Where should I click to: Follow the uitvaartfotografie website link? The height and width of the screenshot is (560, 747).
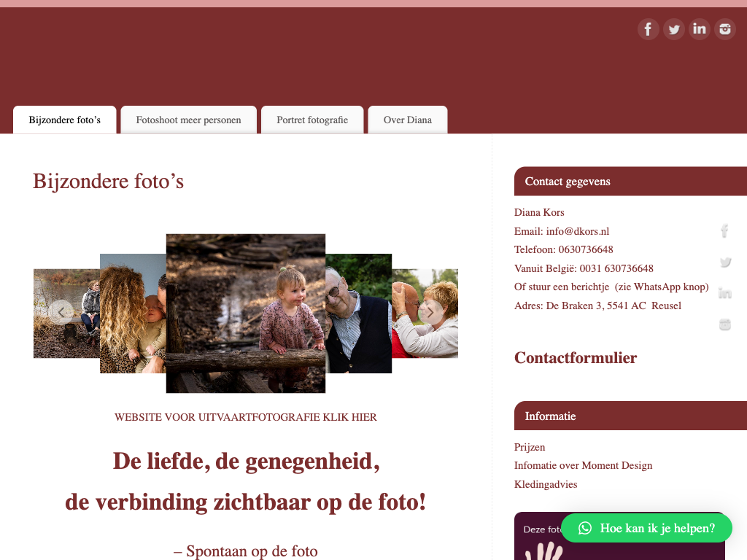(245, 417)
